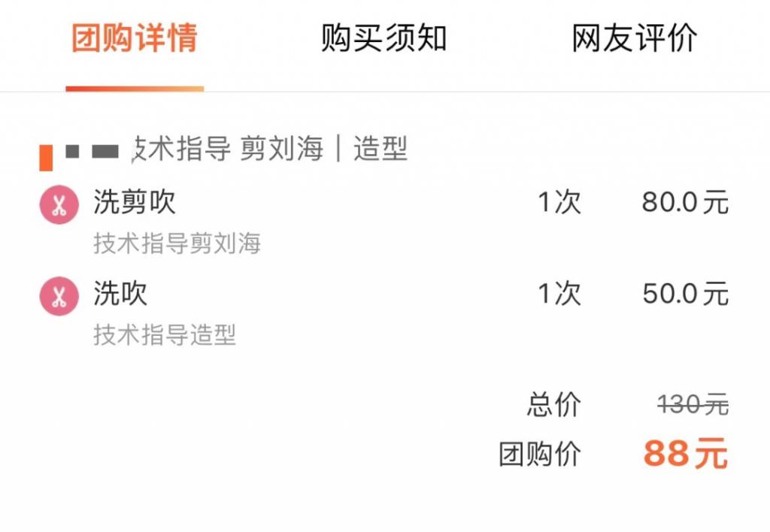Tap the orange 88元 group-buy price
The height and width of the screenshot is (532, 770).
point(685,455)
